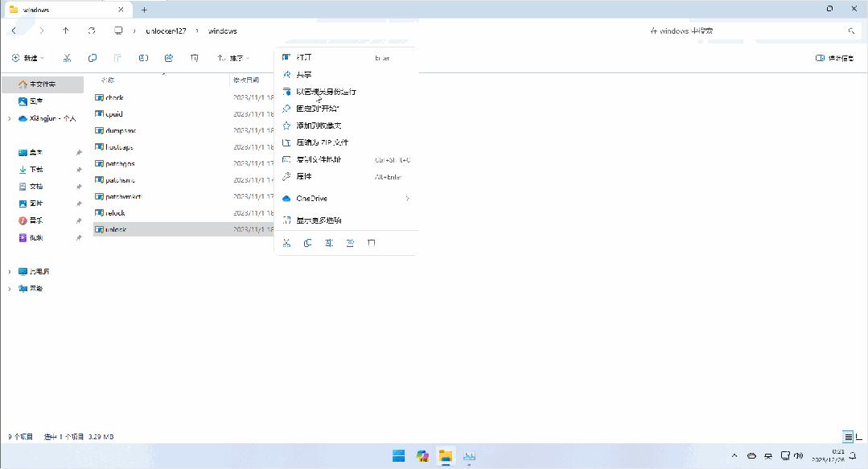Image resolution: width=868 pixels, height=469 pixels.
Task: Click the Delete trash toolbar icon
Action: pyautogui.click(x=194, y=58)
